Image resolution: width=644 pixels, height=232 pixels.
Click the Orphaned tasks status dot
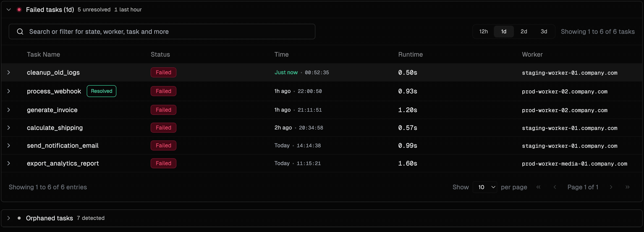click(19, 218)
